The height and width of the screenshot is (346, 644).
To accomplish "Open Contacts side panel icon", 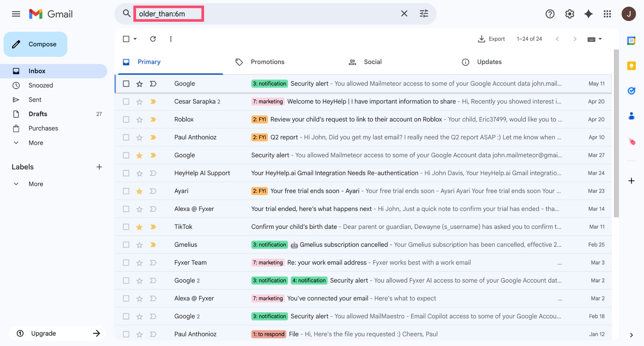I will coord(631,116).
